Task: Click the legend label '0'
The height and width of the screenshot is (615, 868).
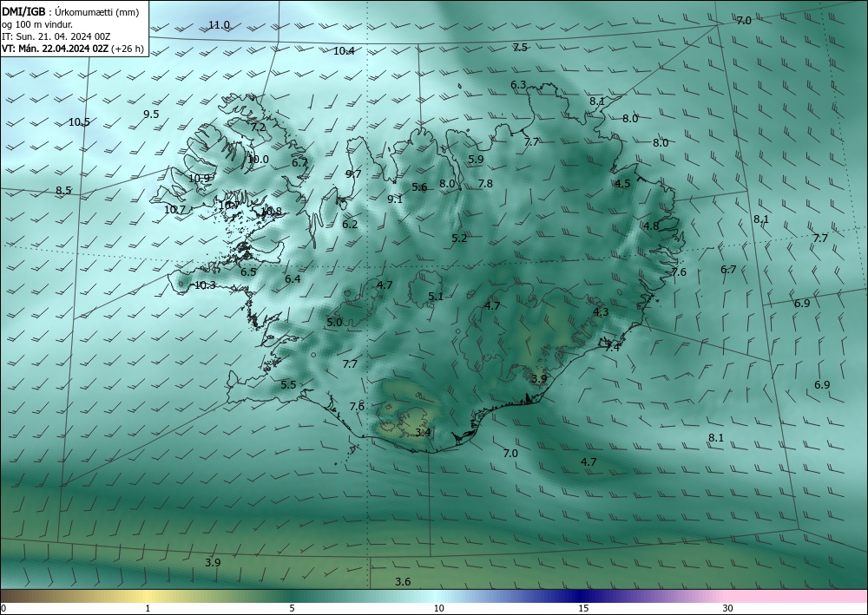Action: tap(3, 608)
